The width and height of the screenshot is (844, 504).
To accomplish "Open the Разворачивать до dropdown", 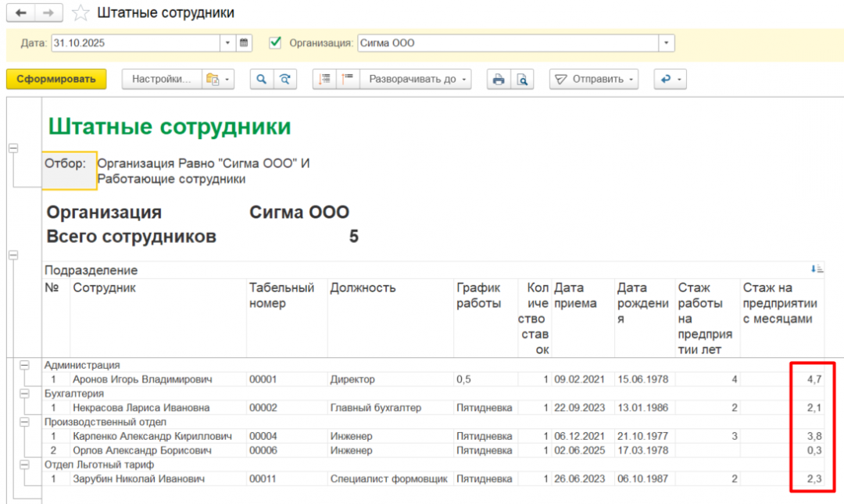I will pyautogui.click(x=416, y=79).
